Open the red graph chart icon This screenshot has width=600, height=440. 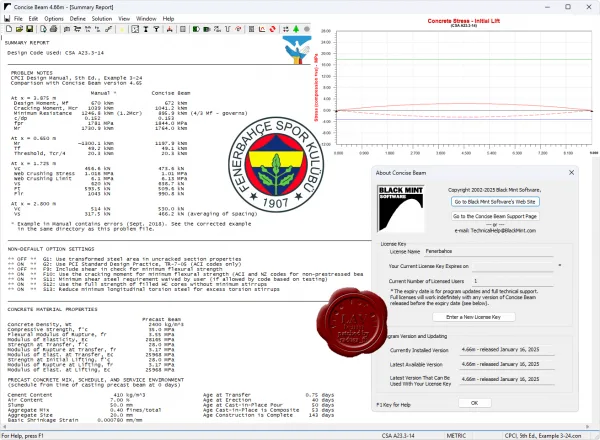(262, 29)
